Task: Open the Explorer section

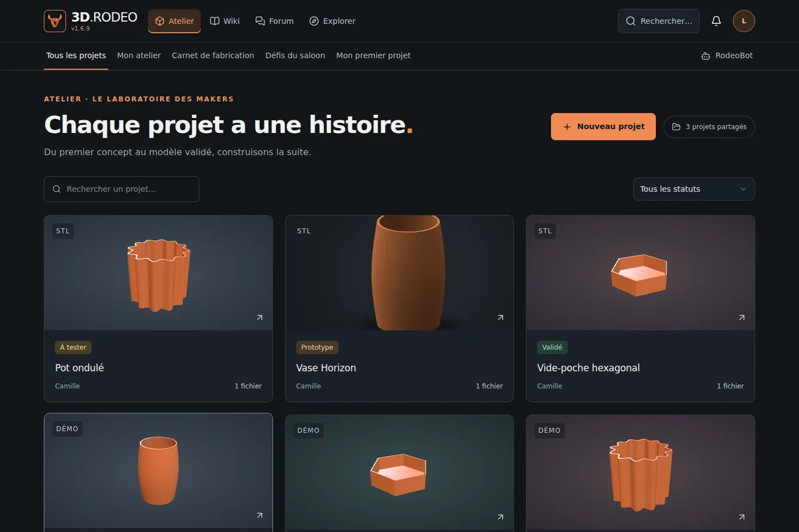Action: [x=332, y=21]
